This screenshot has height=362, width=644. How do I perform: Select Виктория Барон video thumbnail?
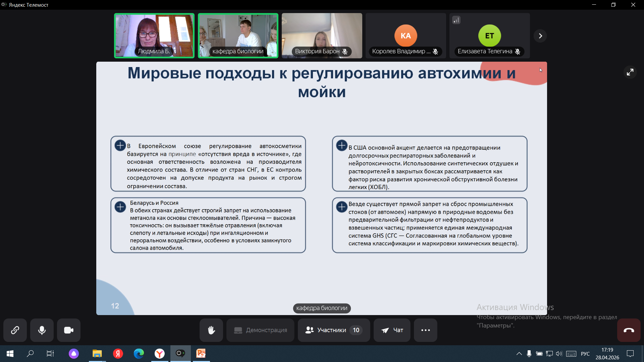pos(322,36)
